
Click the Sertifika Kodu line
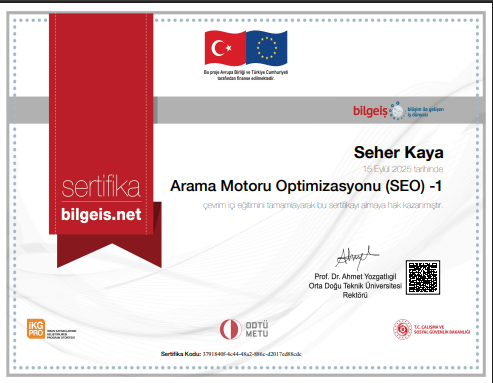coord(231,354)
